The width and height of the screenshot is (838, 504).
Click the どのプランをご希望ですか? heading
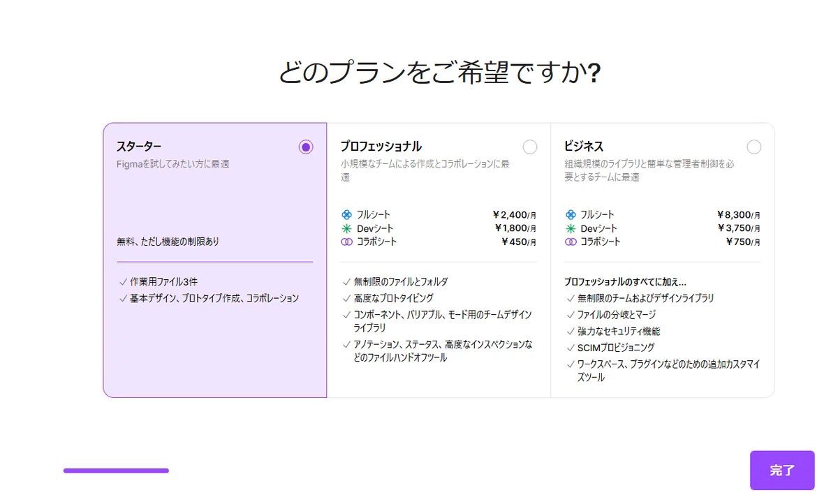point(440,73)
